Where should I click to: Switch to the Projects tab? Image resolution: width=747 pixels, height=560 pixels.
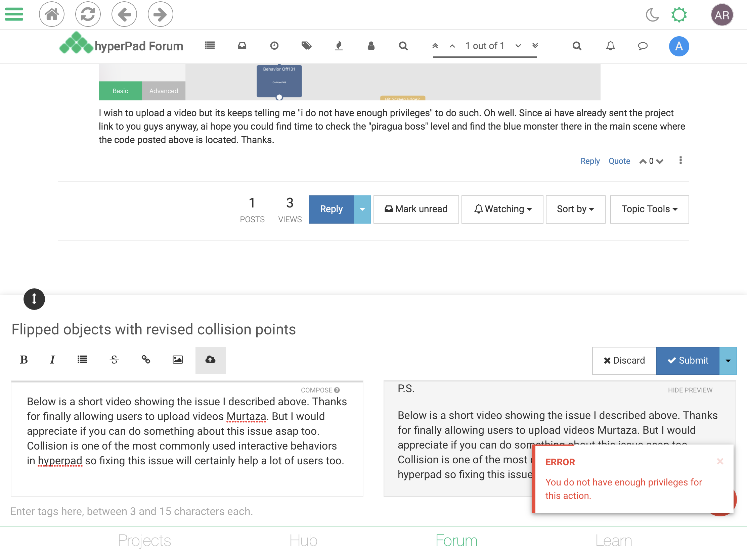point(144,541)
